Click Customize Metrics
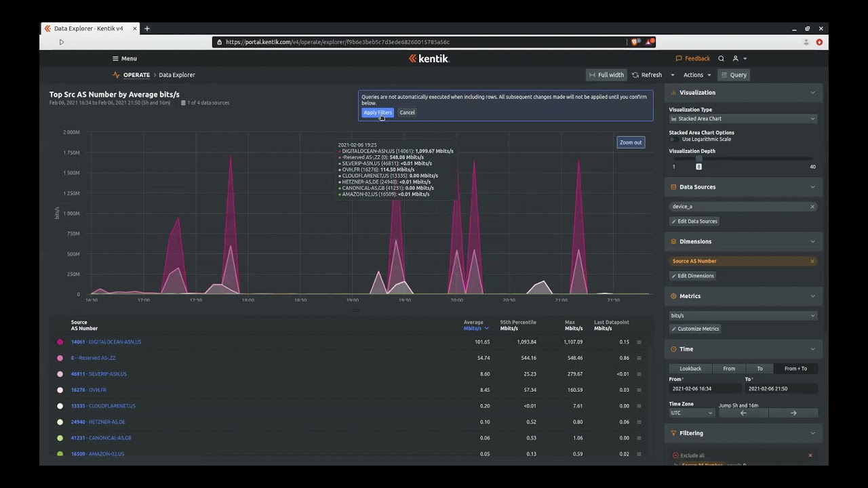This screenshot has height=488, width=868. pos(695,329)
